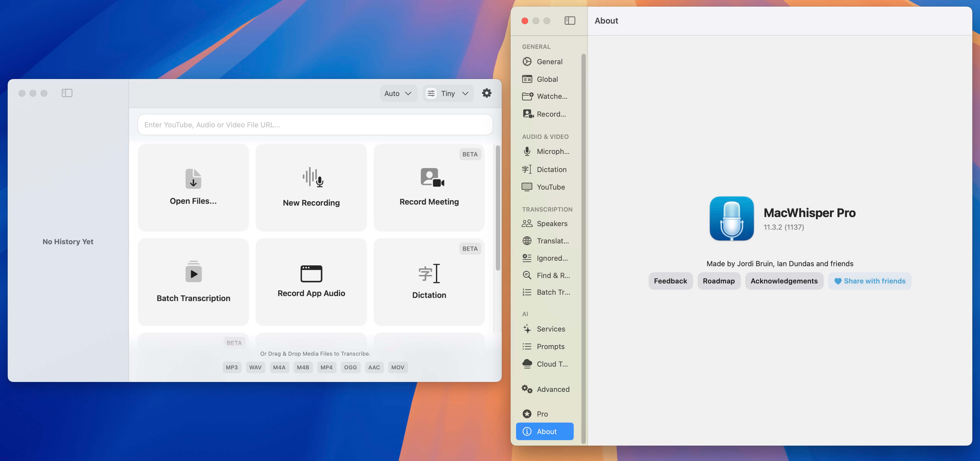Open Prompts settings in sidebar
Image resolution: width=980 pixels, height=461 pixels.
(x=545, y=347)
